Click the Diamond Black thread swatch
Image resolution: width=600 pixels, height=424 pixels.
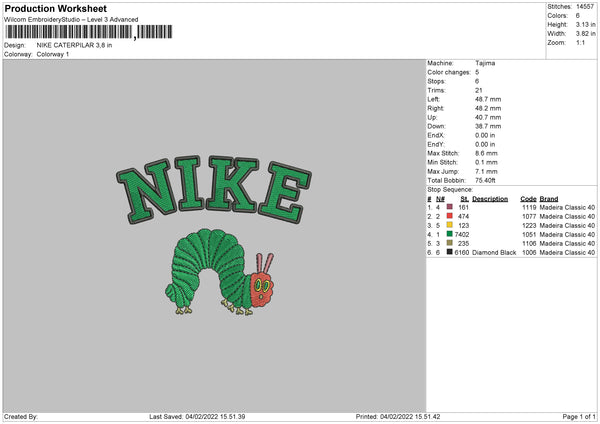[x=450, y=252]
